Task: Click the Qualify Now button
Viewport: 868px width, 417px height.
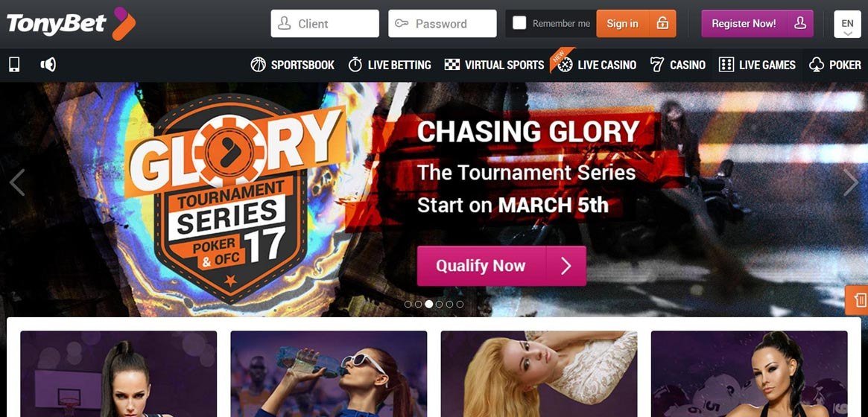Action: coord(501,266)
